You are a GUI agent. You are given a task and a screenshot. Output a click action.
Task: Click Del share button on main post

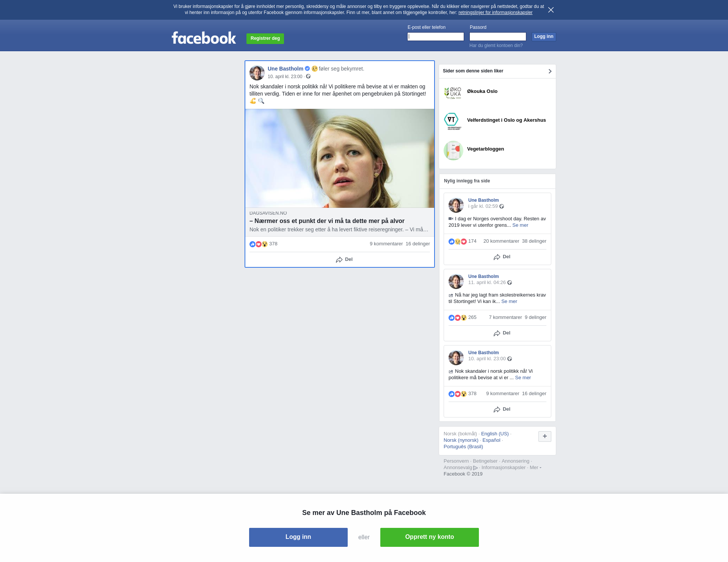click(x=344, y=259)
